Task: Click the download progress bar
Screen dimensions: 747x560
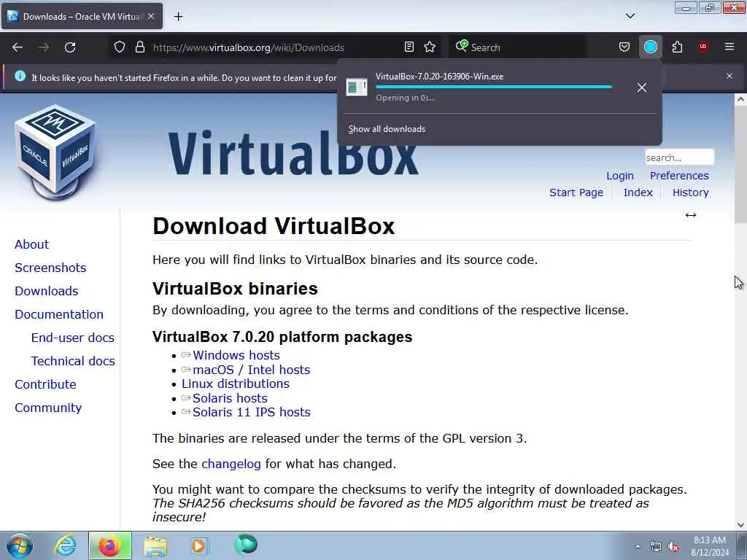Action: 494,87
